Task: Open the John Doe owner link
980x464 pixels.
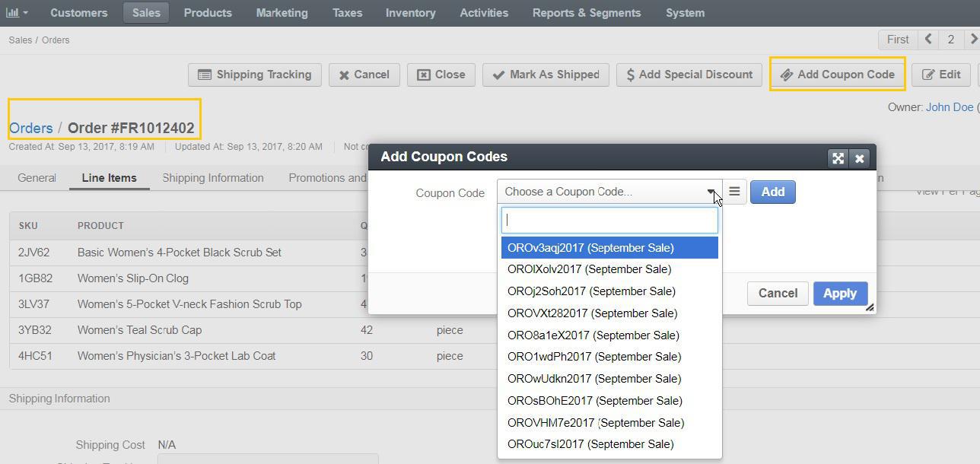Action: tap(950, 107)
